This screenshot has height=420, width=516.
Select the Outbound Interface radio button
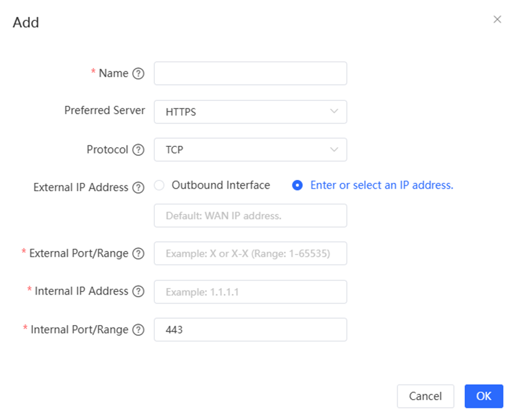(x=159, y=185)
